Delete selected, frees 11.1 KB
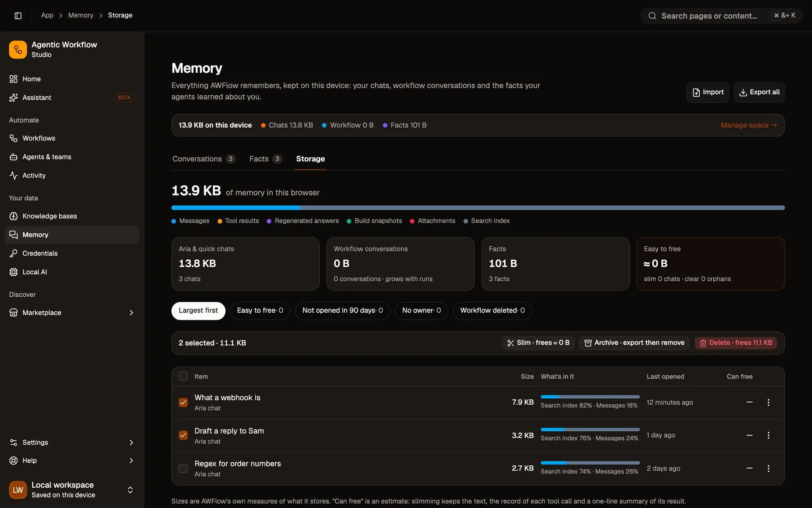 coord(736,343)
